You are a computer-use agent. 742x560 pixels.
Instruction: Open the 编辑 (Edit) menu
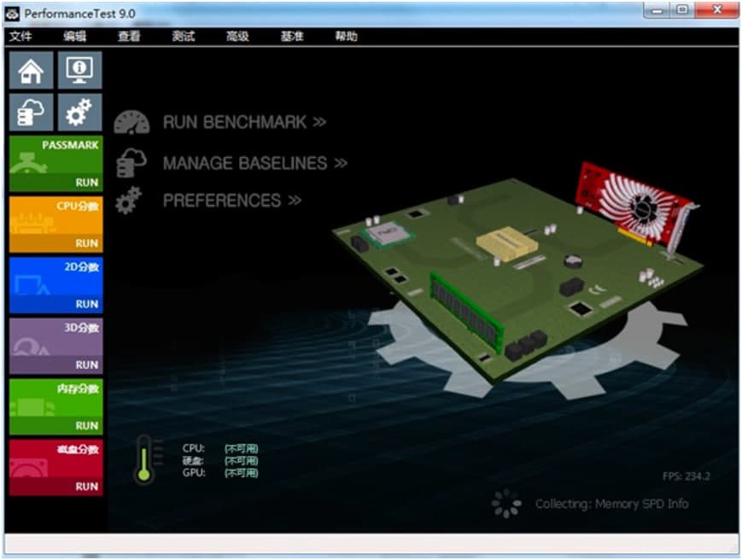[x=75, y=37]
